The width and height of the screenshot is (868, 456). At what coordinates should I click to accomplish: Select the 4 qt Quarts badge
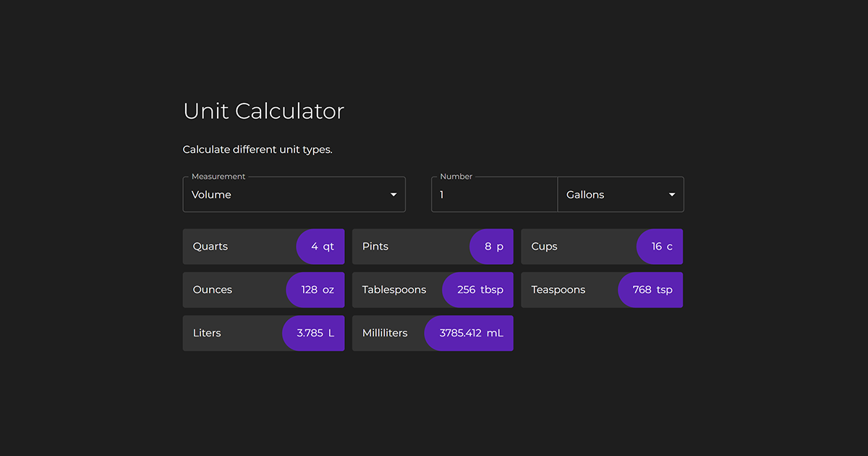pos(320,246)
